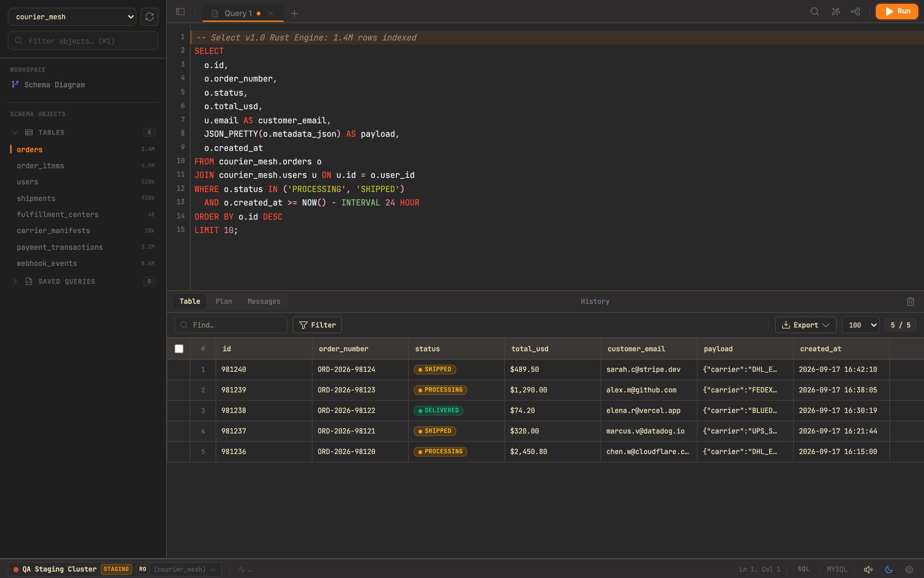Viewport: 924px width, 578px height.
Task: Open the schema diagram toolbar icon
Action: point(856,12)
